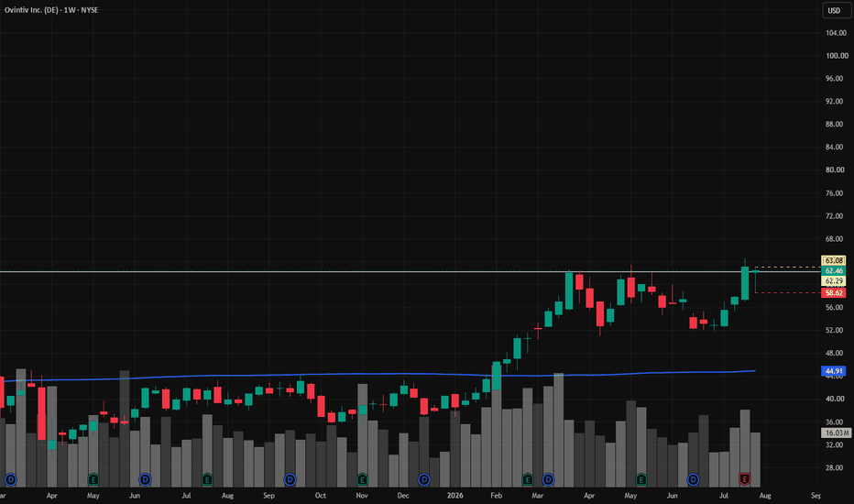
Task: Open the earnings marker at May 2025
Action: click(93, 479)
